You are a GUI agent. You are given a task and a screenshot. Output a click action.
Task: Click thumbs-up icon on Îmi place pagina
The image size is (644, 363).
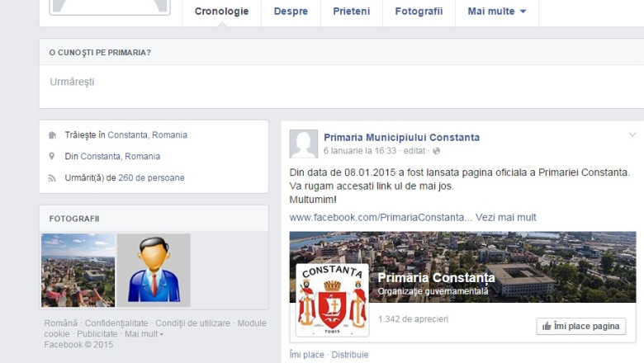(547, 327)
